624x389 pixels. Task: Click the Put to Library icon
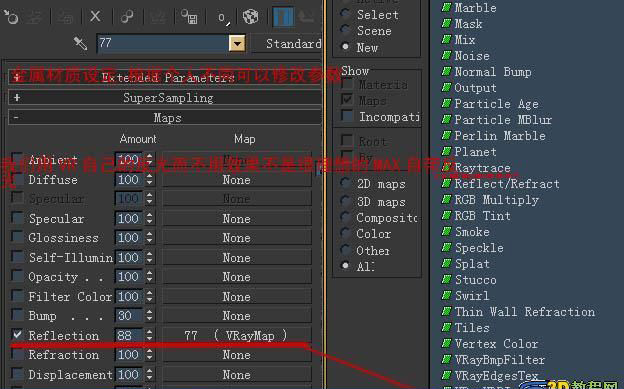[189, 17]
